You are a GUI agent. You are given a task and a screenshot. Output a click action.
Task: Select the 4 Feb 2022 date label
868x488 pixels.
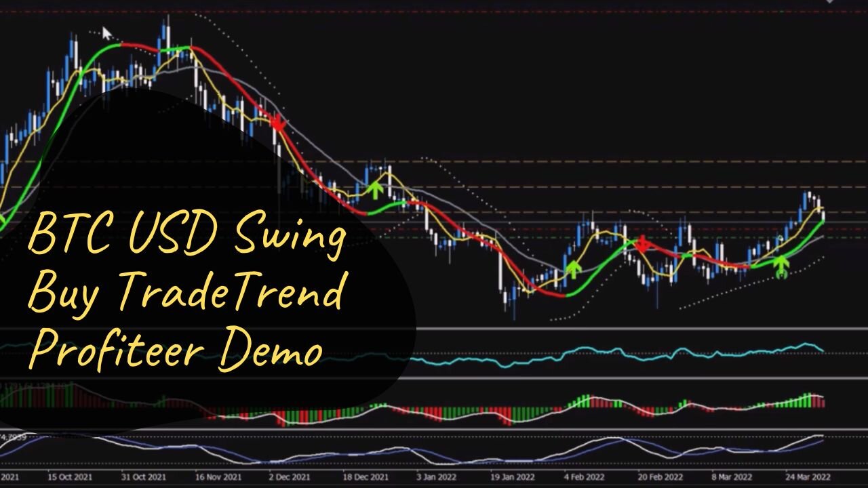[584, 478]
